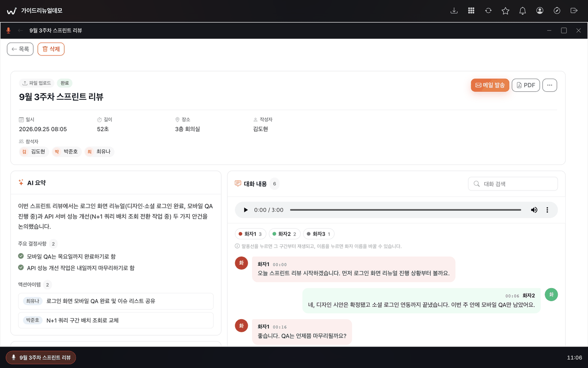This screenshot has height=368, width=588.
Task: Click the 삭제 delete button
Action: (x=51, y=49)
